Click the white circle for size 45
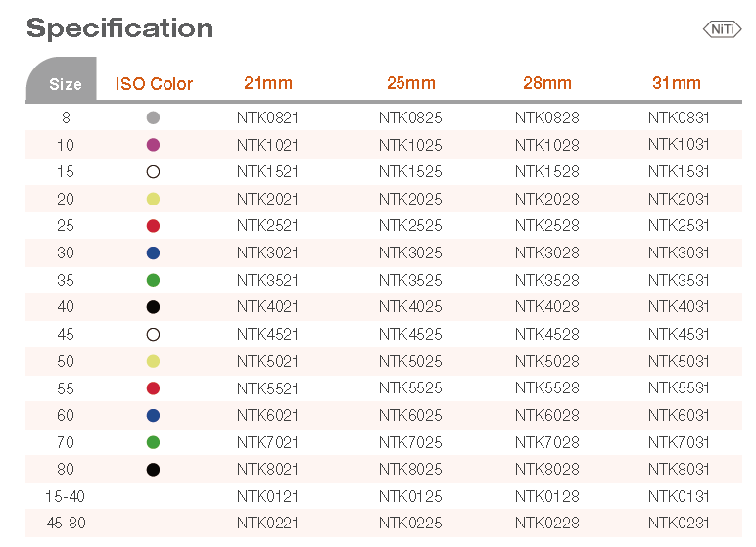Image resolution: width=756 pixels, height=547 pixels. click(x=153, y=334)
